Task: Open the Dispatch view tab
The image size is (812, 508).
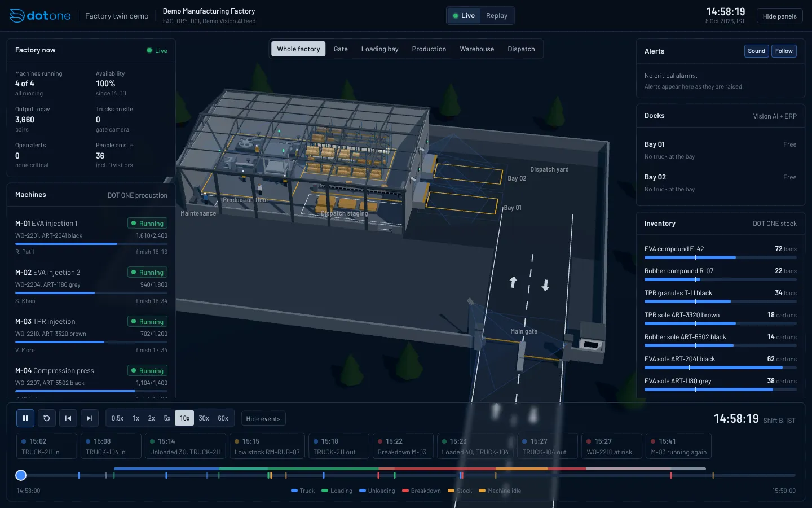Action: pyautogui.click(x=521, y=49)
